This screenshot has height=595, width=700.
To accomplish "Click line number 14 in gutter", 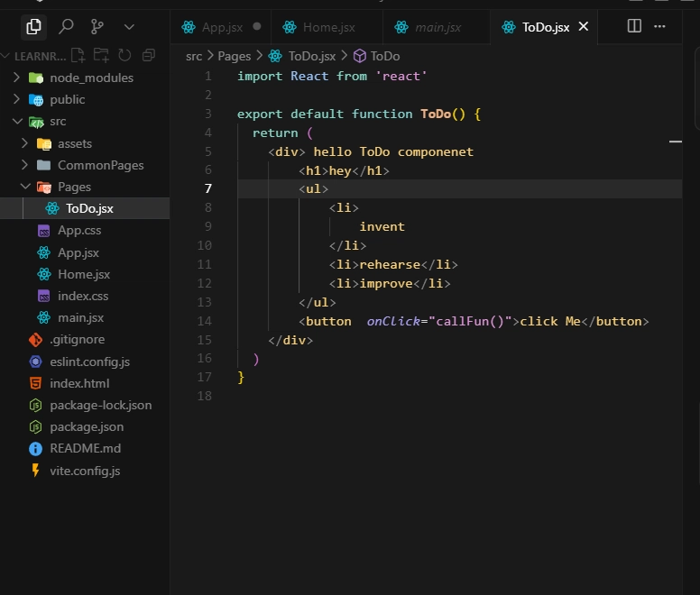I will 205,321.
